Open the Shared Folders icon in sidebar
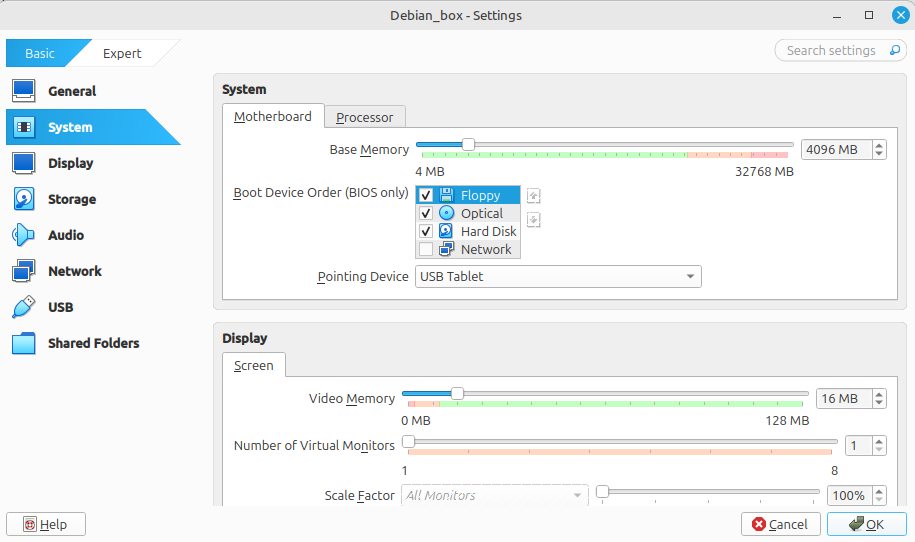This screenshot has width=915, height=542. (x=23, y=343)
